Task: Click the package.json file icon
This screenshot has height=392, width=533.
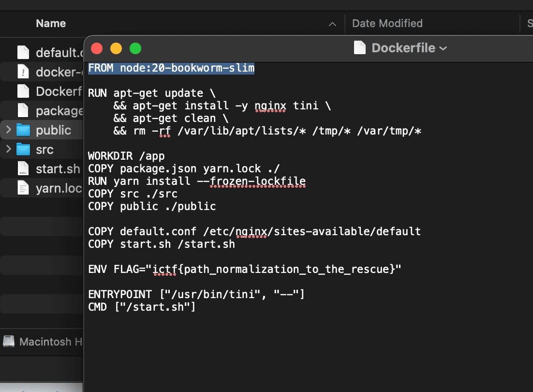Action: [23, 111]
